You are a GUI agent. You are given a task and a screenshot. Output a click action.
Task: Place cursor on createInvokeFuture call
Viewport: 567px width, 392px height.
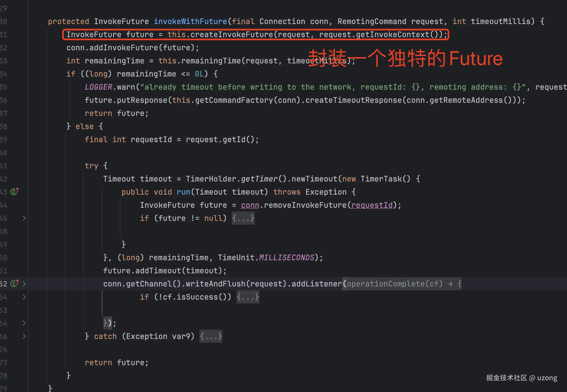coord(232,34)
